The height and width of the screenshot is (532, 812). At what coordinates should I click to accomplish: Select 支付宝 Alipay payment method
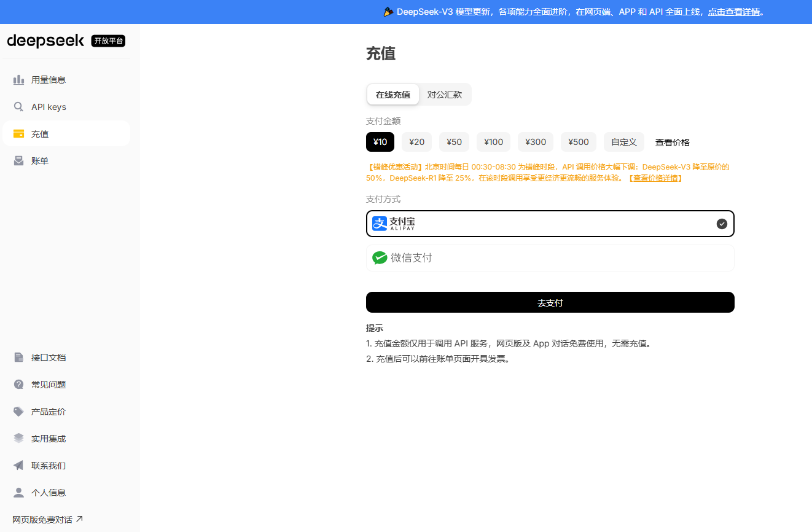pos(550,224)
